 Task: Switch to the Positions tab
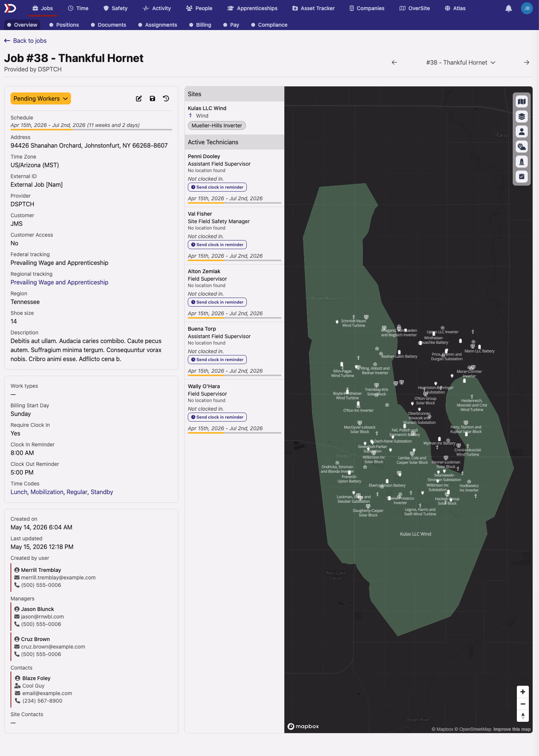[x=64, y=25]
